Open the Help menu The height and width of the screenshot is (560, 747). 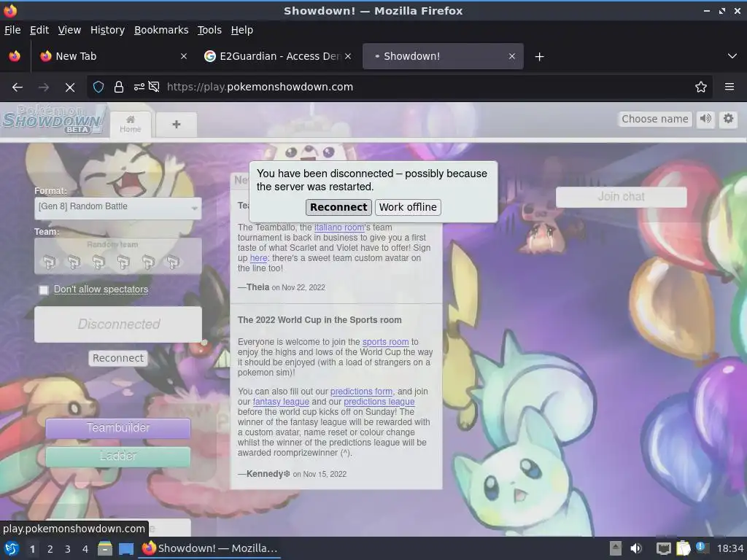[241, 30]
